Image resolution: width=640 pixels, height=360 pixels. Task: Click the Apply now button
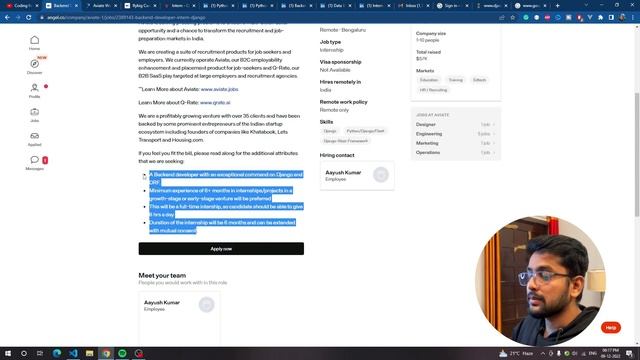click(x=221, y=249)
